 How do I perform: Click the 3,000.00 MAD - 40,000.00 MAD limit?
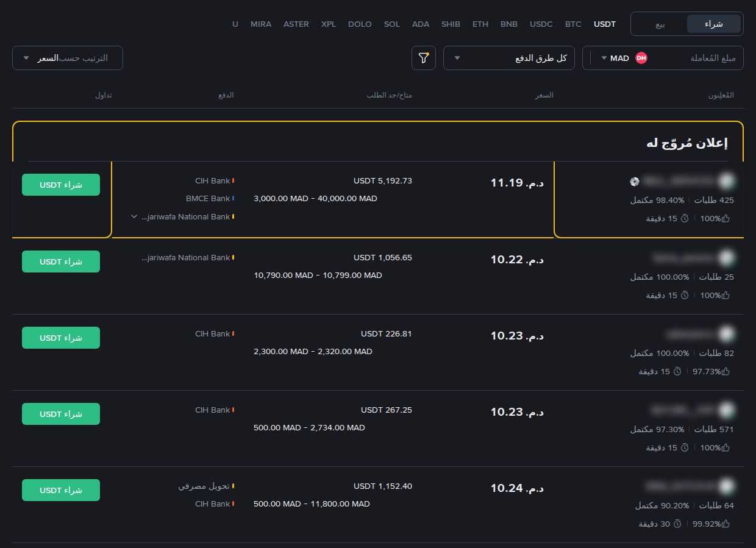point(315,199)
